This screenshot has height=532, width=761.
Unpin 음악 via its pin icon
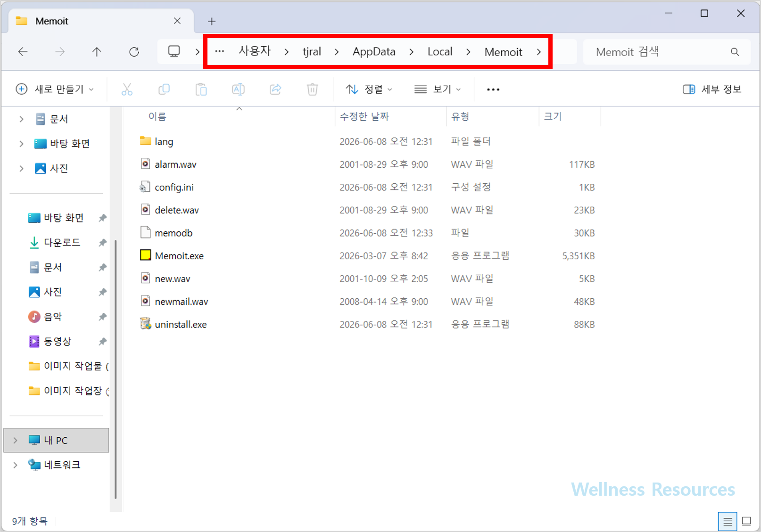pos(102,317)
